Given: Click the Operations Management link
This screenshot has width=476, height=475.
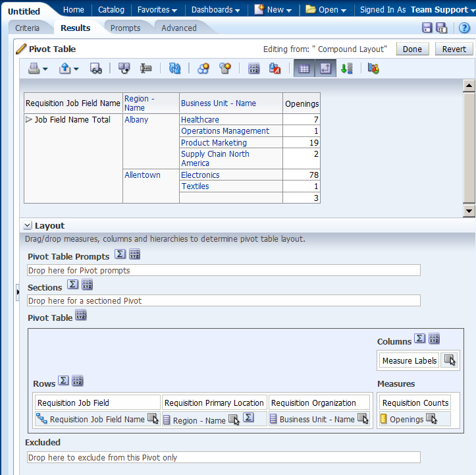Looking at the screenshot, I should click(x=225, y=131).
